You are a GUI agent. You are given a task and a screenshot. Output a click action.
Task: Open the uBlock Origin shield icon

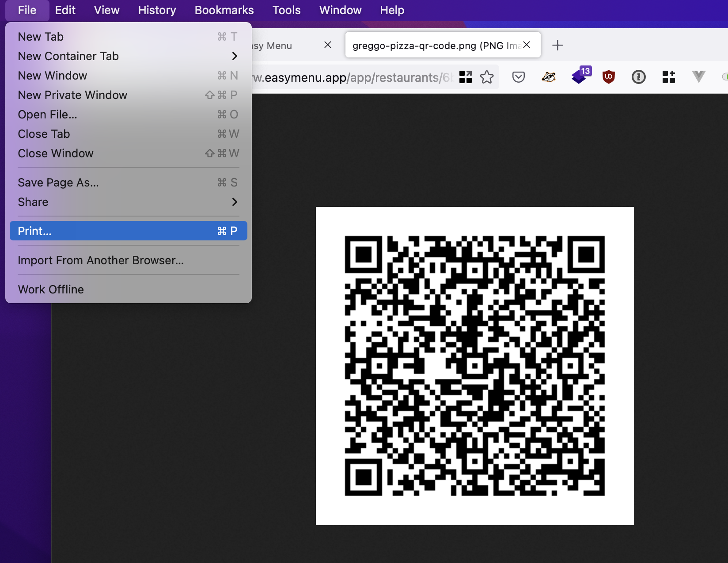click(x=609, y=77)
